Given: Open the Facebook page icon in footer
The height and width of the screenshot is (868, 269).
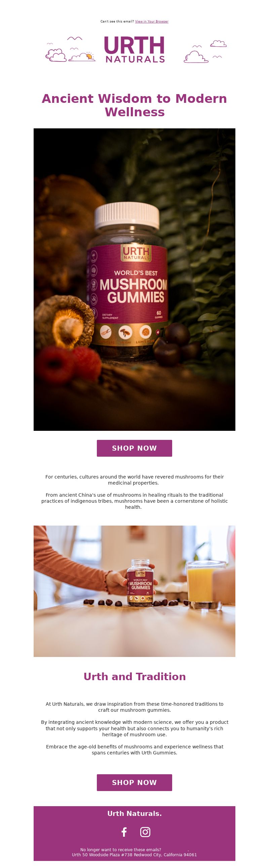Looking at the screenshot, I should coord(124,832).
